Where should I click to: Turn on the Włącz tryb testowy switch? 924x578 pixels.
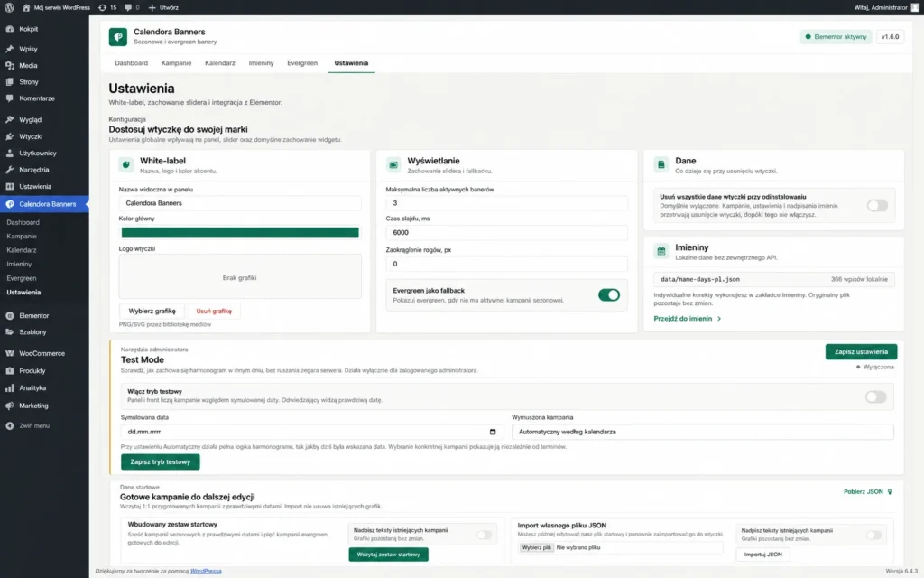[875, 396]
